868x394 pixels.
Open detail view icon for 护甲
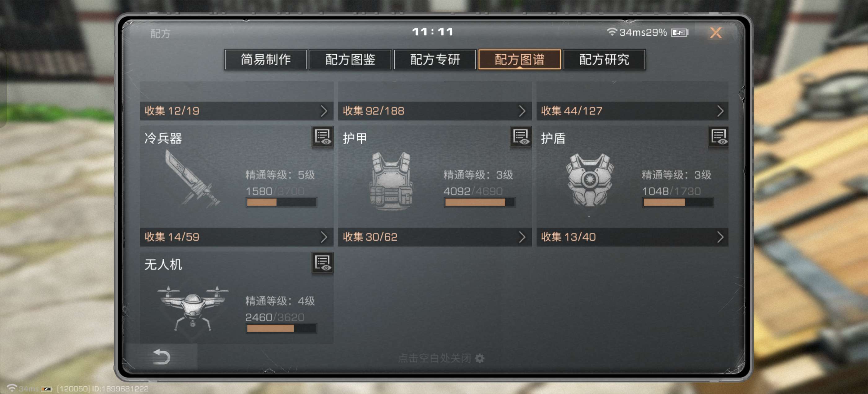point(520,137)
